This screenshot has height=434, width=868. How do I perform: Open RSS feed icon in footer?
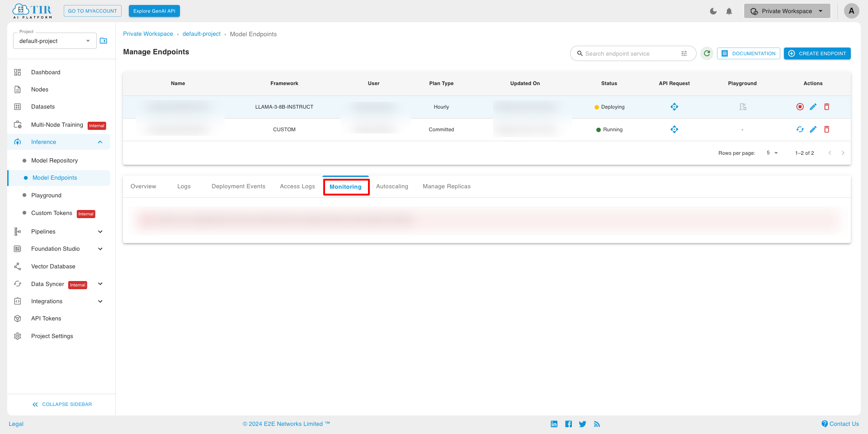click(x=597, y=424)
